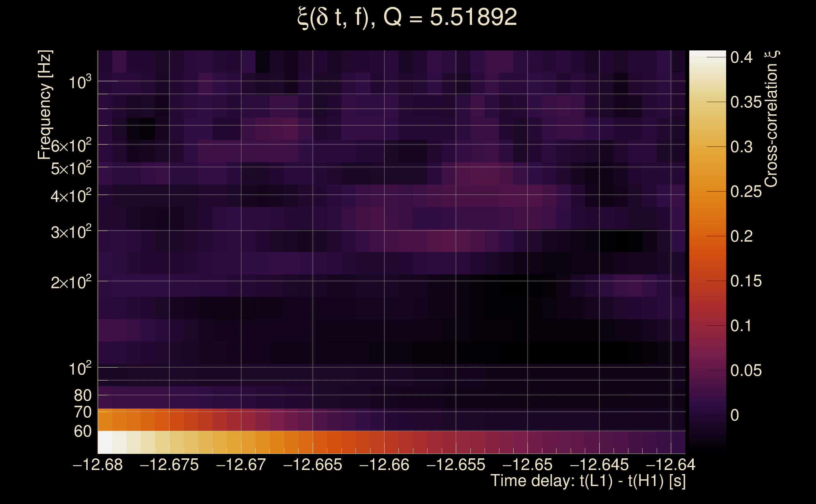Screen dimensions: 816x504
Task: Click the orange 70 Hz band at left edge
Action: 105,419
